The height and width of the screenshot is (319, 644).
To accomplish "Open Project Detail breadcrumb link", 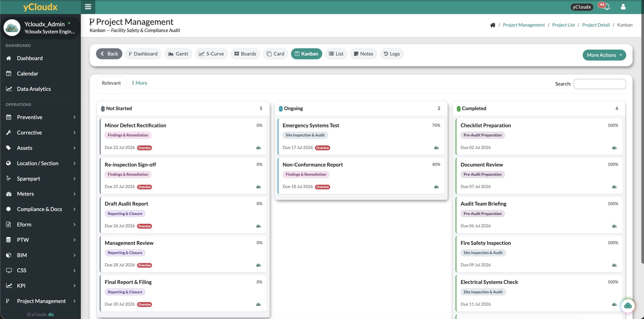I will point(596,25).
